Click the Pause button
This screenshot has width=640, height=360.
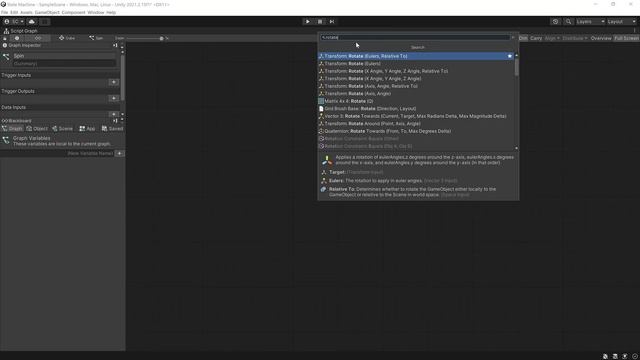tap(320, 22)
